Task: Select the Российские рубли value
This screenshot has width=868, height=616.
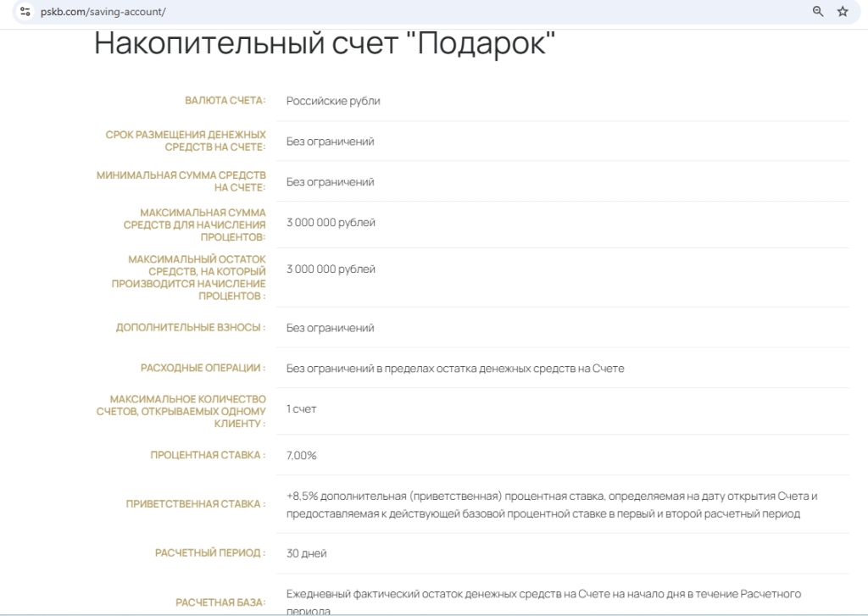Action: coord(333,101)
